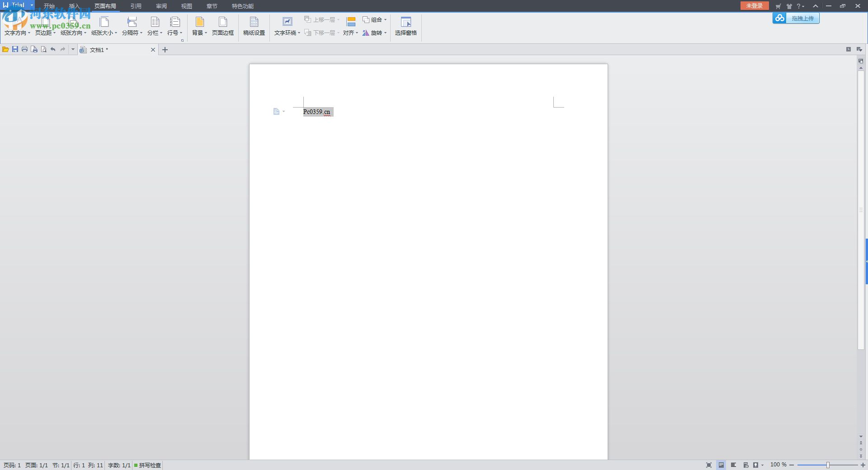Open the skin shirt icon
Screen dimensions: 868x470
(x=789, y=6)
